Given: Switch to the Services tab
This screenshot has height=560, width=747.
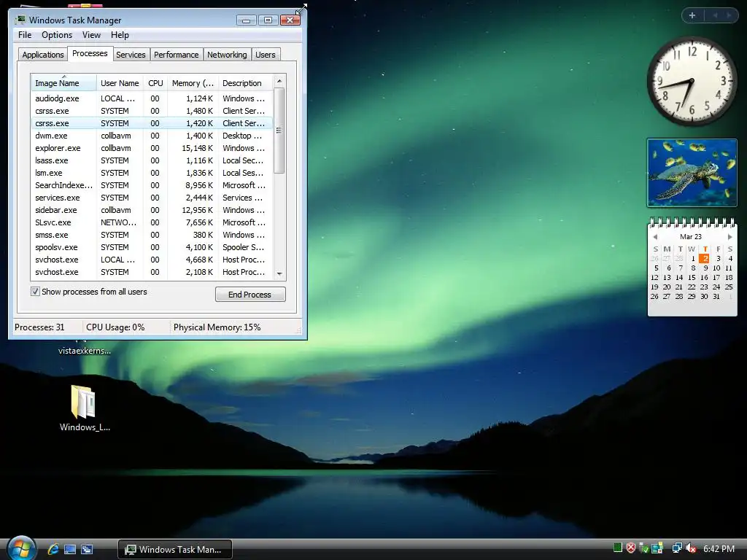Looking at the screenshot, I should click(131, 55).
